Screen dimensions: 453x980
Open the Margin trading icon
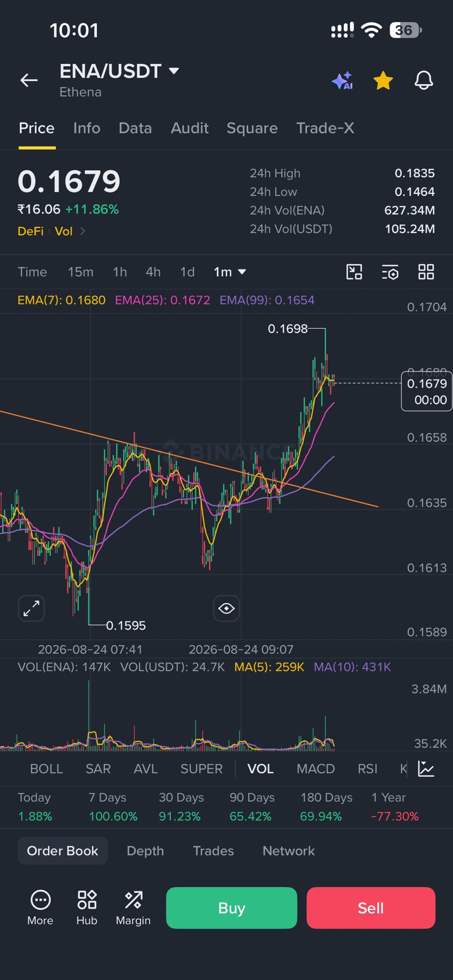tap(133, 908)
